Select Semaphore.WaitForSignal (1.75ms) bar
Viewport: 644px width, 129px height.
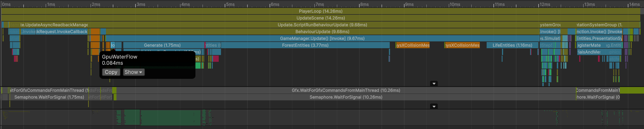pyautogui.click(x=49, y=97)
